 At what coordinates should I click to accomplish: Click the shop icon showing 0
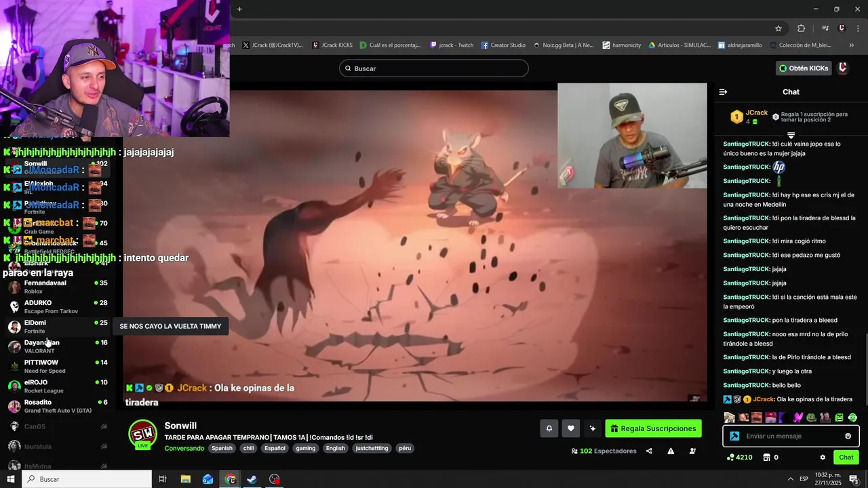tap(766, 457)
